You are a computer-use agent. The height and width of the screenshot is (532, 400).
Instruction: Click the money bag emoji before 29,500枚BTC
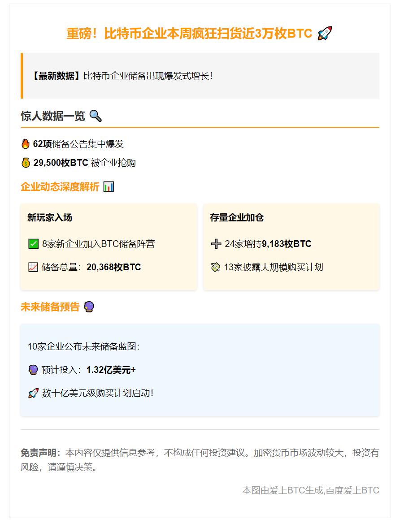[x=26, y=163]
